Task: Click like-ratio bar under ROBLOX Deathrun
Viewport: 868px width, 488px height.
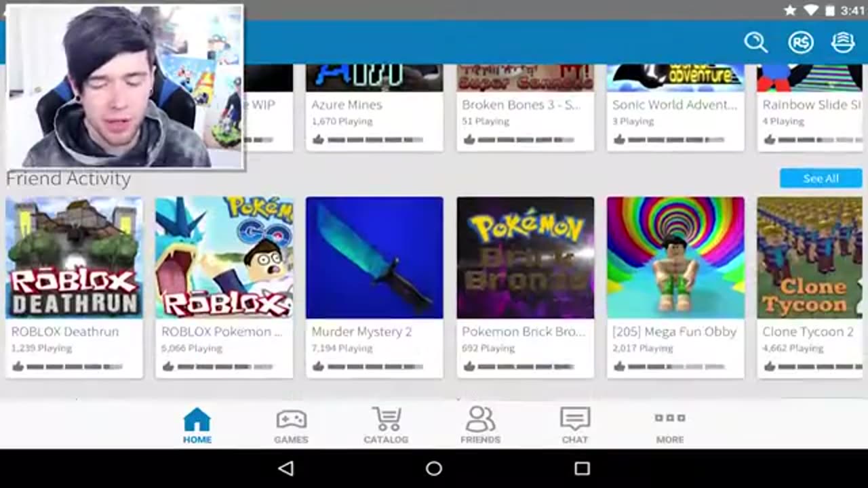Action: (x=75, y=367)
